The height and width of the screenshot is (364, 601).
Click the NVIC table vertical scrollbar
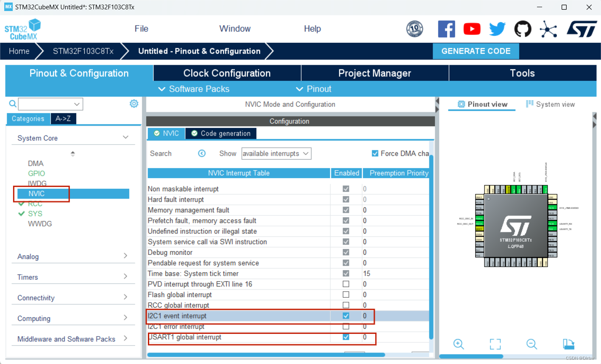pyautogui.click(x=431, y=247)
